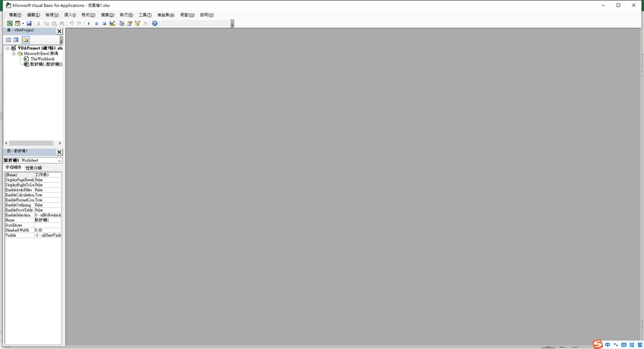Toggle the DisplayPageBreaks property value False

[x=47, y=180]
